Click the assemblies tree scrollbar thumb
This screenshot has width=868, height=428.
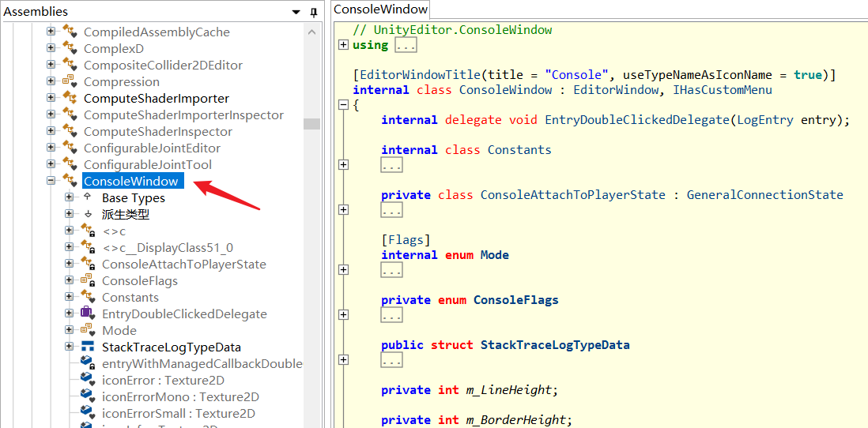tap(311, 123)
